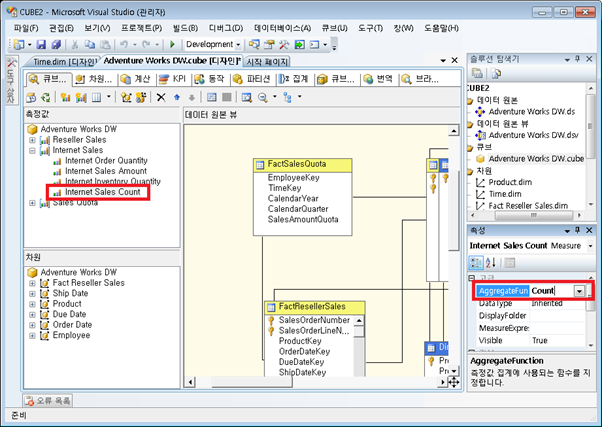Switch to the Time.dim document tab

[x=63, y=61]
